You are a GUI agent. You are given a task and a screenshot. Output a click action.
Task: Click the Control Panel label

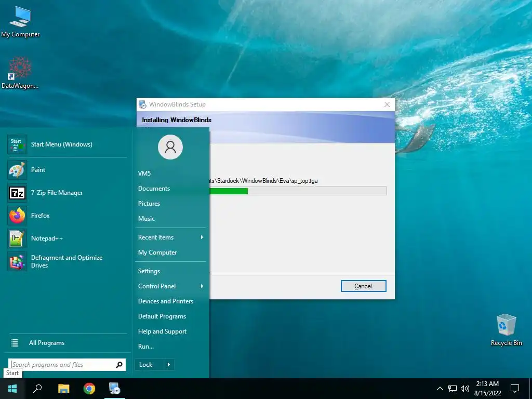(x=157, y=286)
